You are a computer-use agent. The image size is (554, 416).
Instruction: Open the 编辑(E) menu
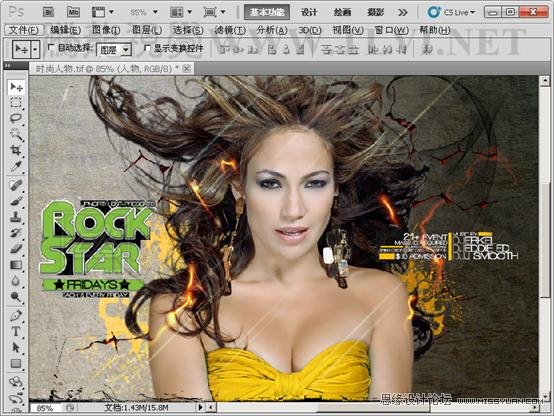[65, 30]
